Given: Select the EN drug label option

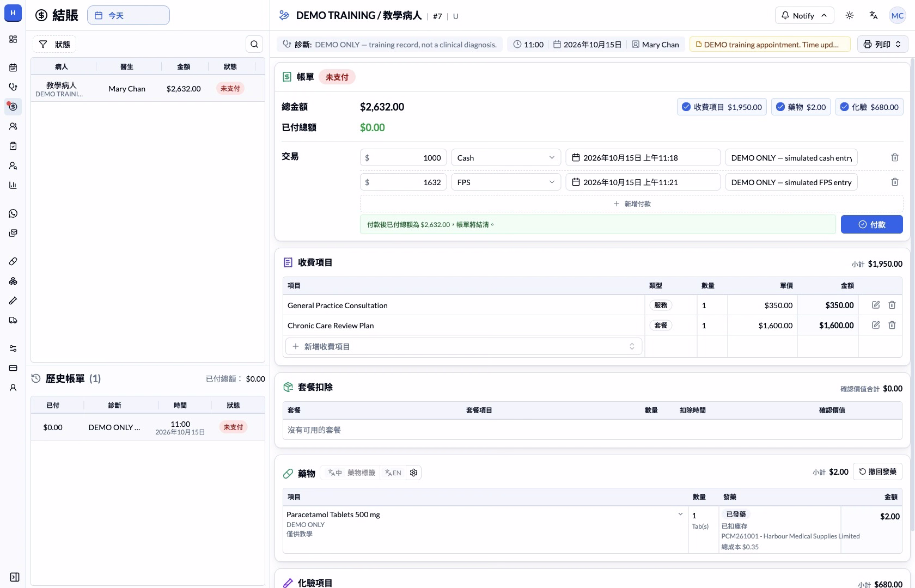Looking at the screenshot, I should [x=393, y=473].
